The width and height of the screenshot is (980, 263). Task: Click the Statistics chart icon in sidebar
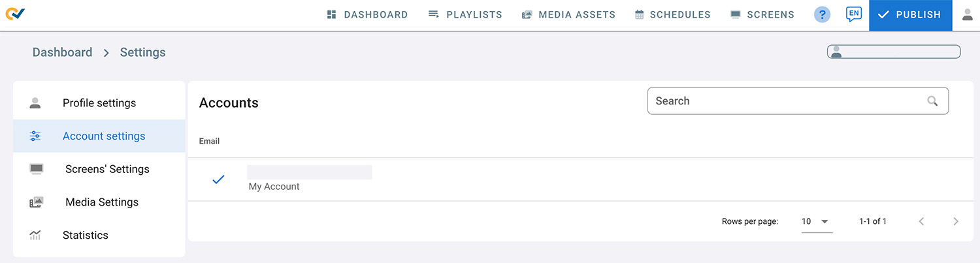point(35,235)
